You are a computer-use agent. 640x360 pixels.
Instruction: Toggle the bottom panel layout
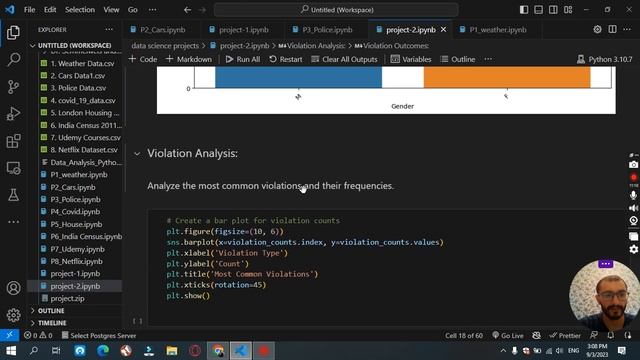(x=538, y=10)
